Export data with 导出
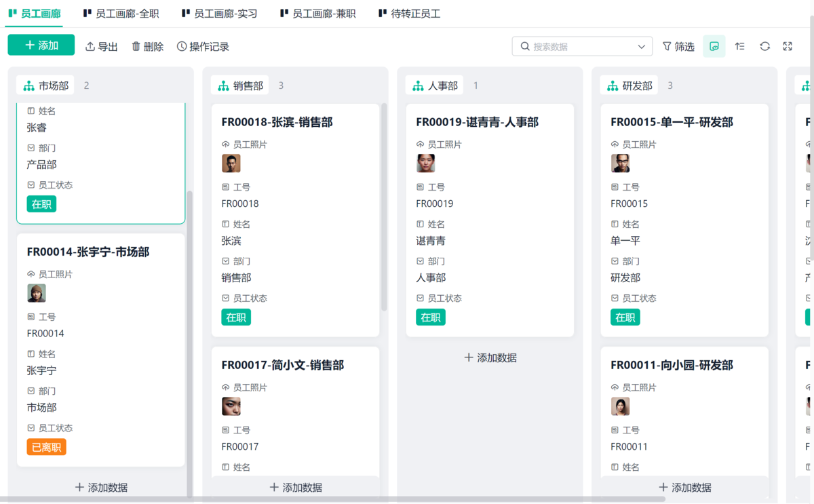Image resolution: width=814 pixels, height=504 pixels. 102,46
